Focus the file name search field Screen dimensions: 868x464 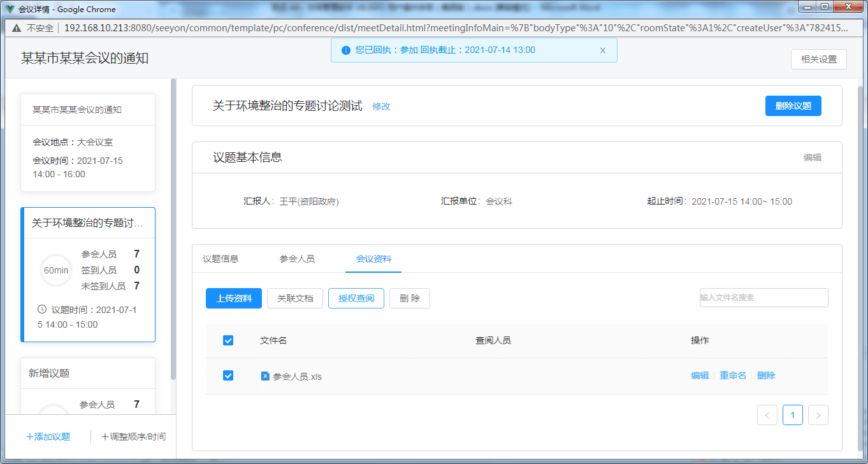click(x=764, y=298)
